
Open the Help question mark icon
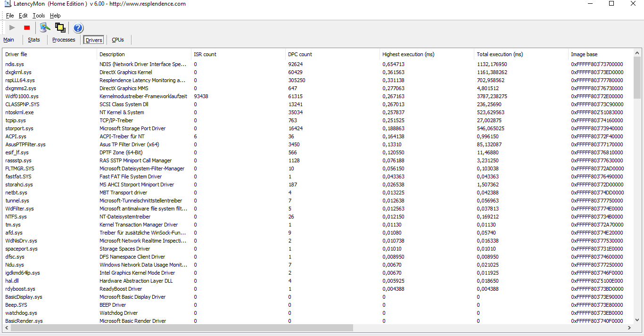(x=78, y=28)
